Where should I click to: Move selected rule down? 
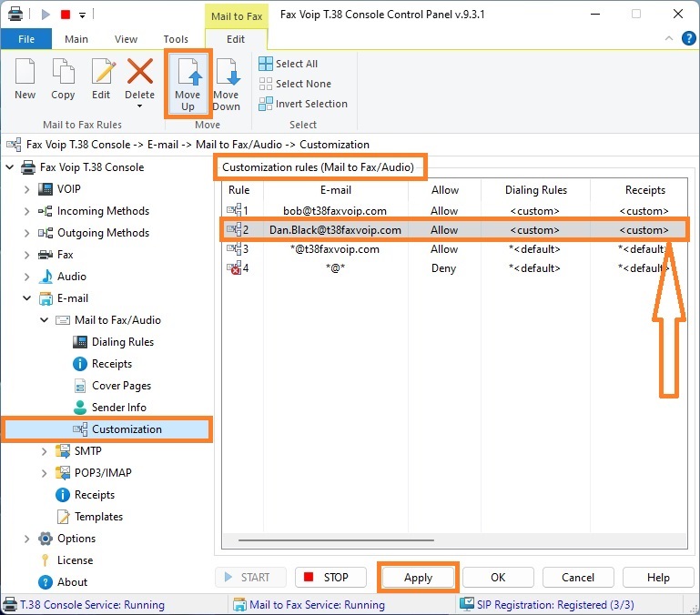227,83
